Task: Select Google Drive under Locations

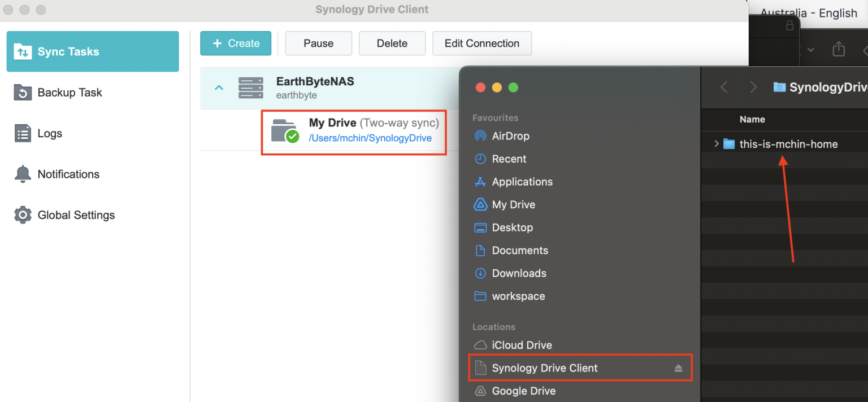Action: [x=523, y=391]
